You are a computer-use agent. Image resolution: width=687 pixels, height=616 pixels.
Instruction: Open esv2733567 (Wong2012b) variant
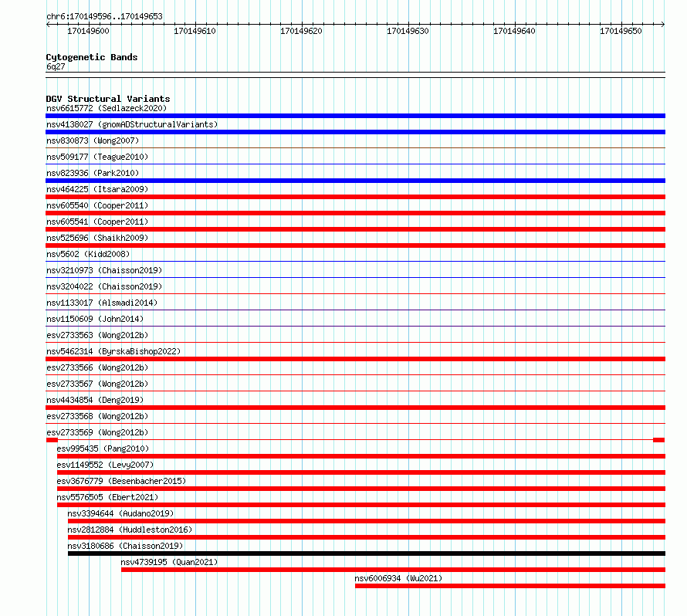pos(97,384)
